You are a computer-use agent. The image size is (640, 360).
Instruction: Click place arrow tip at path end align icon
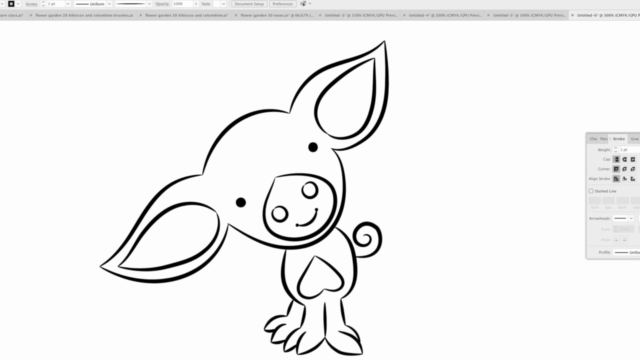[x=624, y=240]
